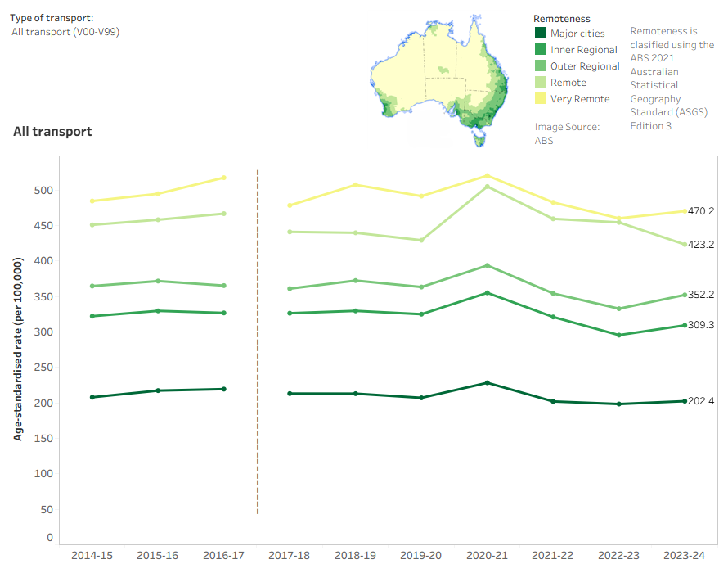Click the Age-standardised rate axis title

[x=18, y=349]
